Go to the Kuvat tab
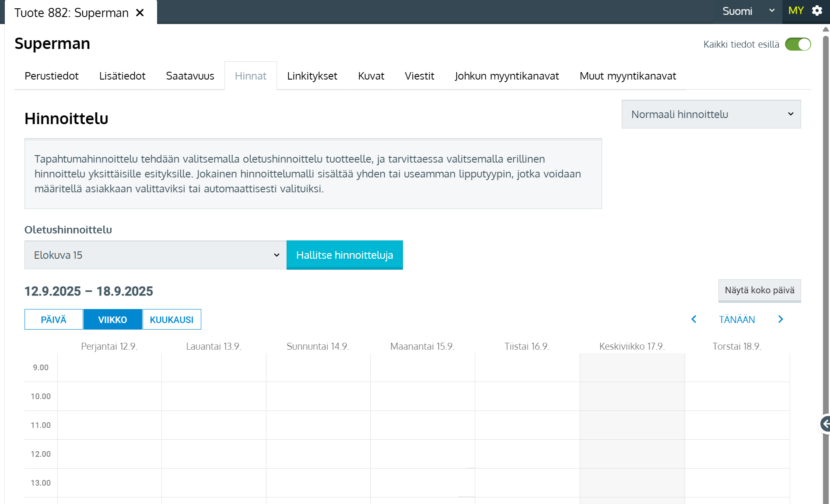 [371, 76]
